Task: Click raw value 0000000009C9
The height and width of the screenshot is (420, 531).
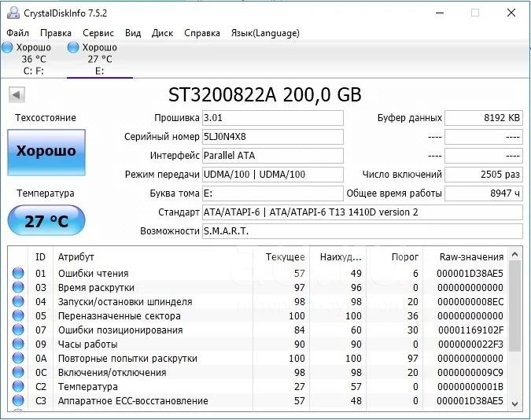Action: pyautogui.click(x=470, y=373)
